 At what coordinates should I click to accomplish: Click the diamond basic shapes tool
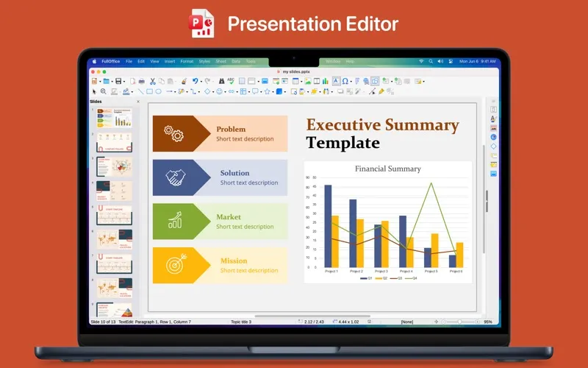[x=207, y=91]
